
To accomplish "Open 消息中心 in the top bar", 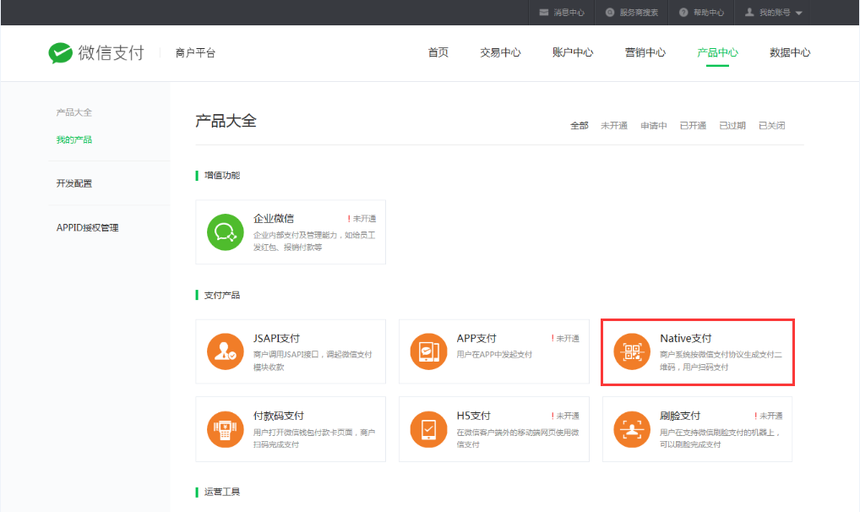I will click(562, 12).
